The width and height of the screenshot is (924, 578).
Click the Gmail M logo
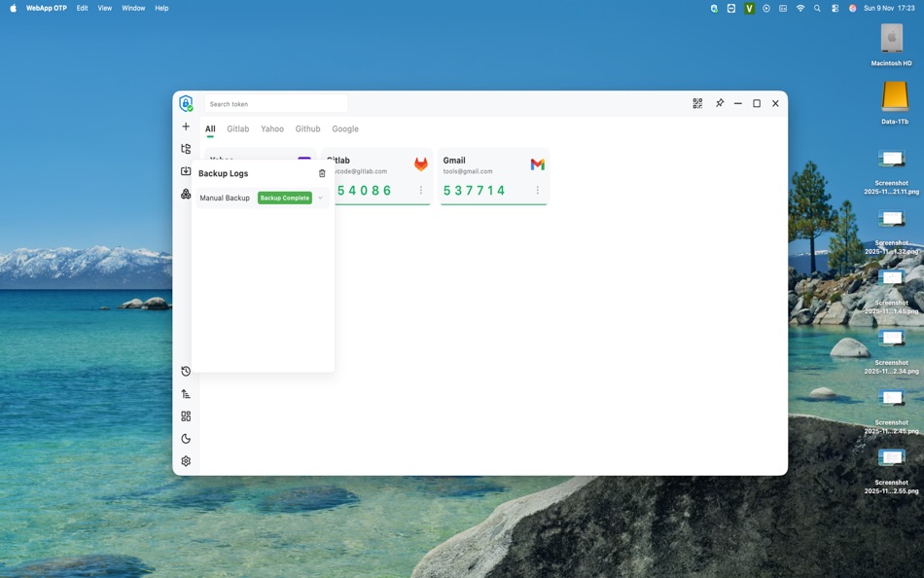click(538, 164)
